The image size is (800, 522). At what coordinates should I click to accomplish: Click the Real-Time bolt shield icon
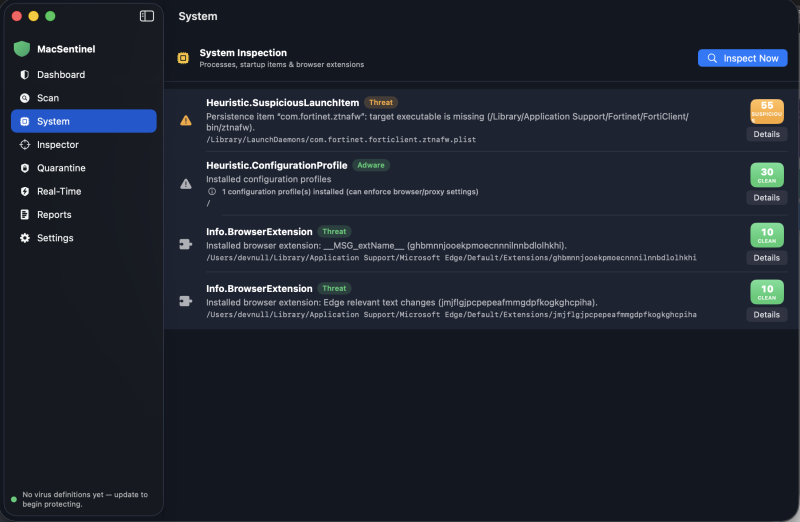[24, 191]
